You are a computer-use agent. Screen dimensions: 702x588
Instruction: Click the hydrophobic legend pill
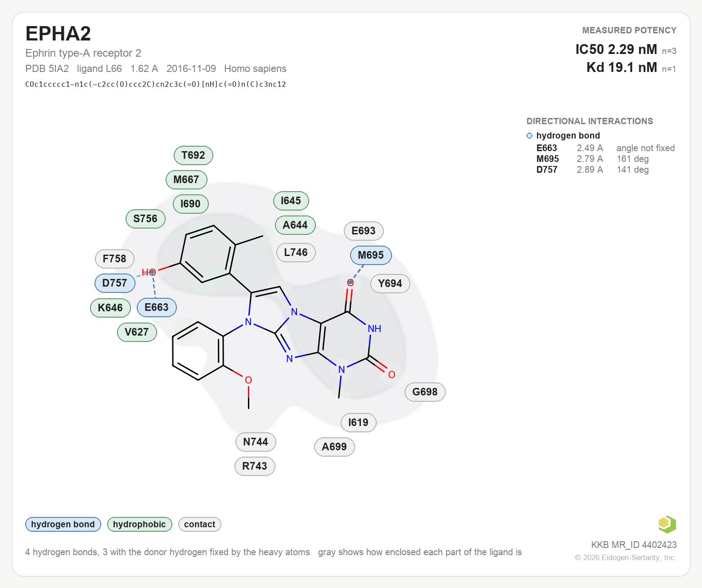point(139,524)
